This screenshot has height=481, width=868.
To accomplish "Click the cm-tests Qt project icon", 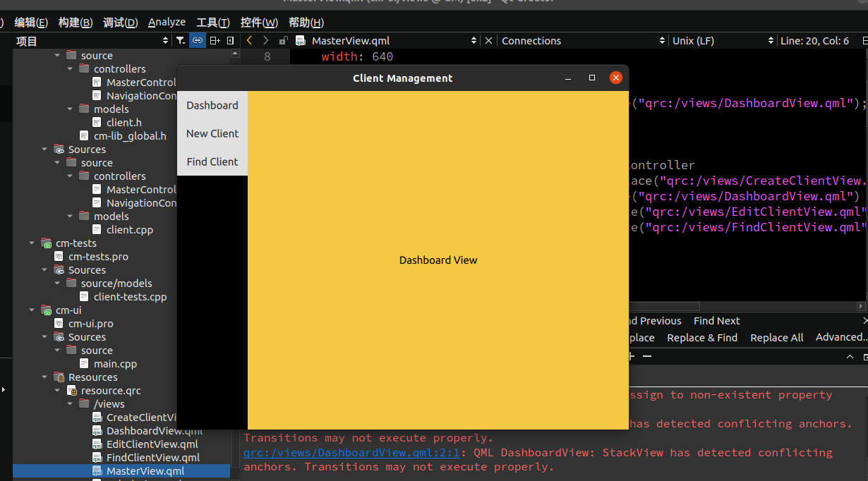I will [47, 243].
